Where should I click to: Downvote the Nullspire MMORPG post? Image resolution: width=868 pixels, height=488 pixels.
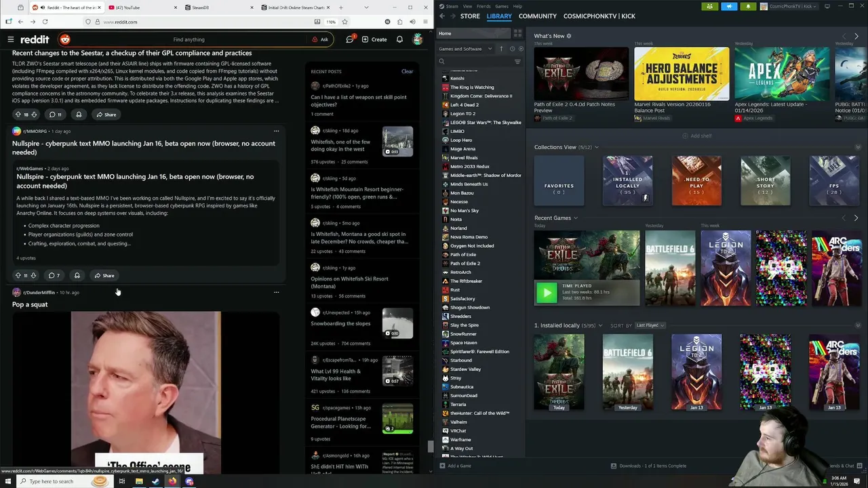(x=33, y=275)
